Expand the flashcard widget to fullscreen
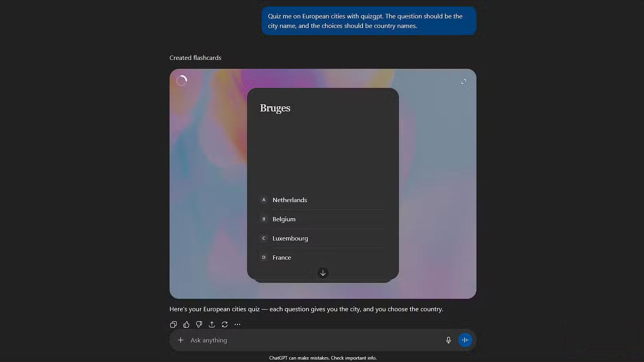Viewport: 644px width, 362px height. coord(464,81)
